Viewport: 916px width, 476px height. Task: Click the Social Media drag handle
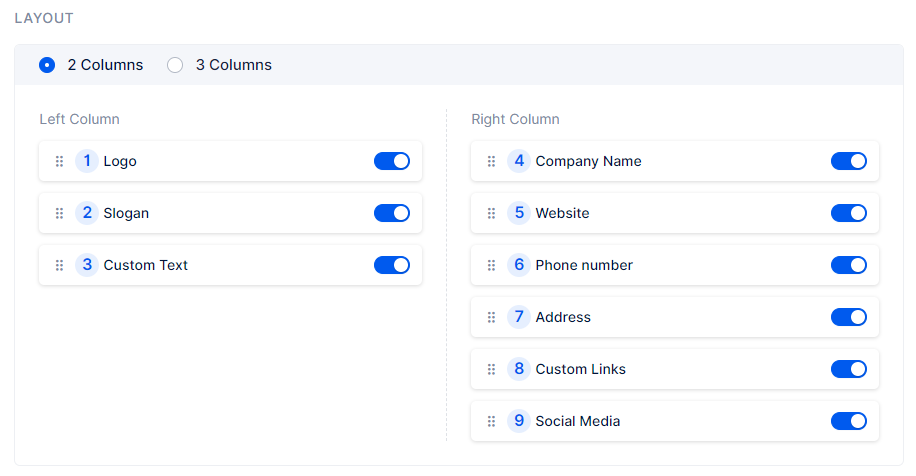491,421
